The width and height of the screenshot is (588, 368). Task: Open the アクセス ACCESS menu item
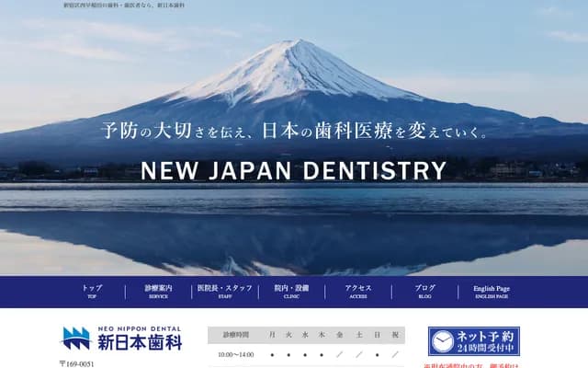358,292
